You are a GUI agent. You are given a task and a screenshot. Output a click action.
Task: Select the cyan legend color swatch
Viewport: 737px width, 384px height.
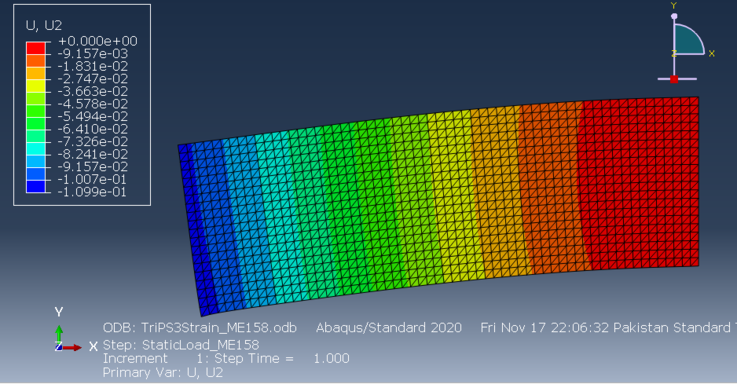(x=36, y=149)
